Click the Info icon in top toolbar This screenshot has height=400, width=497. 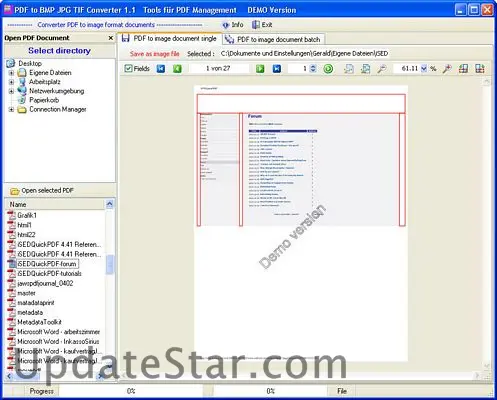tap(226, 25)
